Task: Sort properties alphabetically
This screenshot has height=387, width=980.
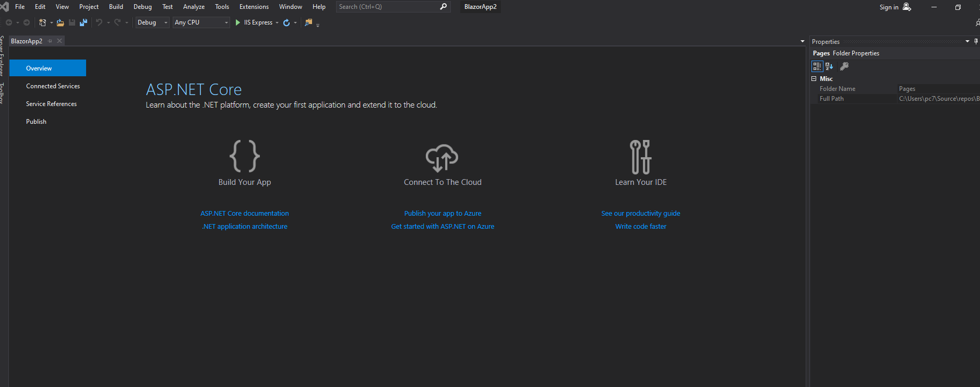Action: (829, 66)
